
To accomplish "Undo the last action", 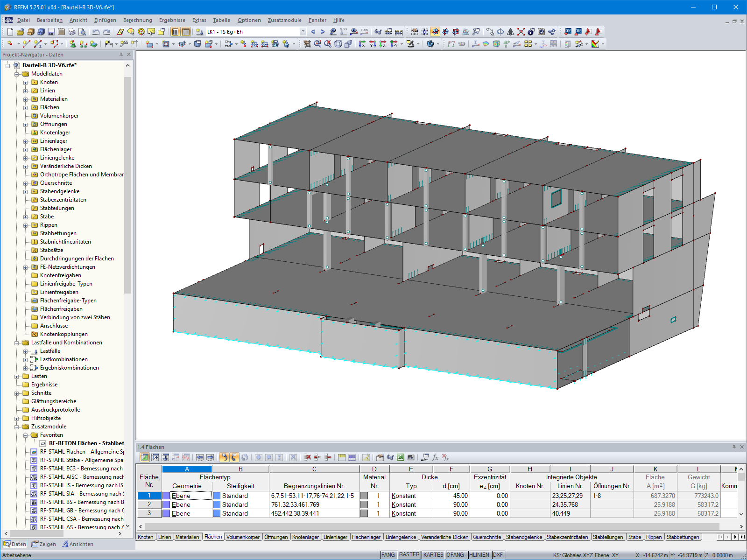I will click(x=95, y=32).
